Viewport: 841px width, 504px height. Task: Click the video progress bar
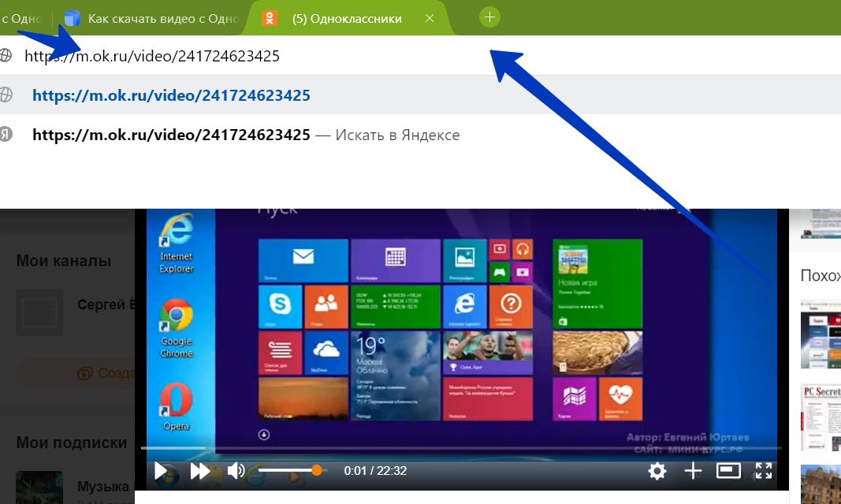click(x=461, y=448)
